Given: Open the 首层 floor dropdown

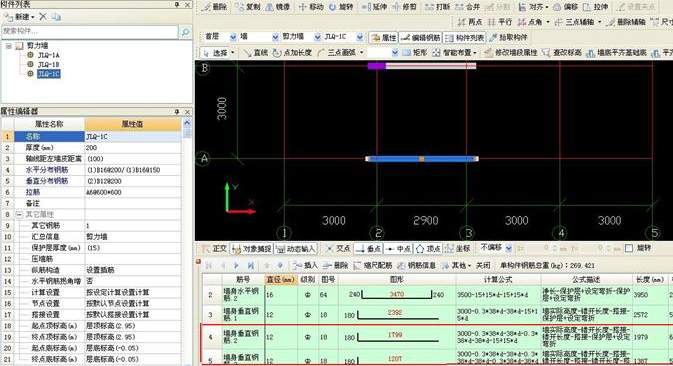Looking at the screenshot, I should 233,37.
